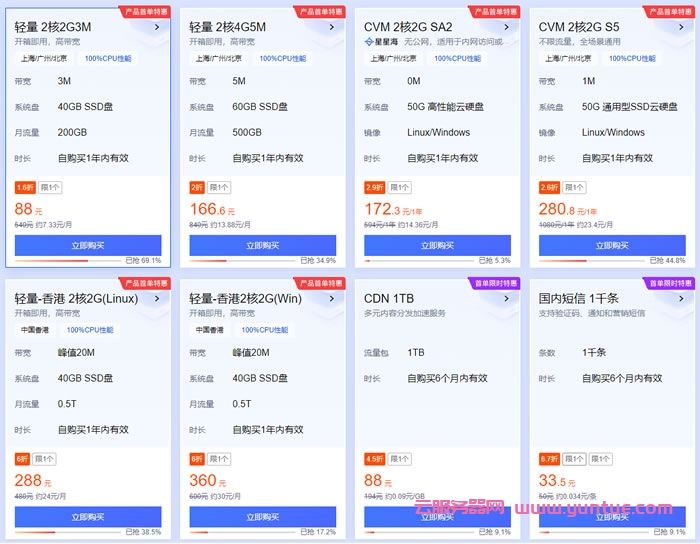Select 100%CPU性能 tag on CVM 2核2G S5
700x544 pixels.
coord(632,59)
